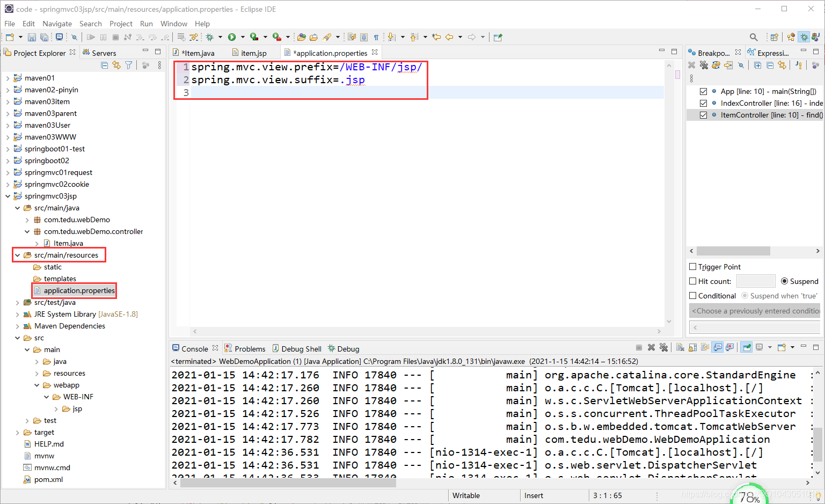Screen dimensions: 825x504
Task: Switch to the item.jsp editor tab
Action: tap(250, 53)
